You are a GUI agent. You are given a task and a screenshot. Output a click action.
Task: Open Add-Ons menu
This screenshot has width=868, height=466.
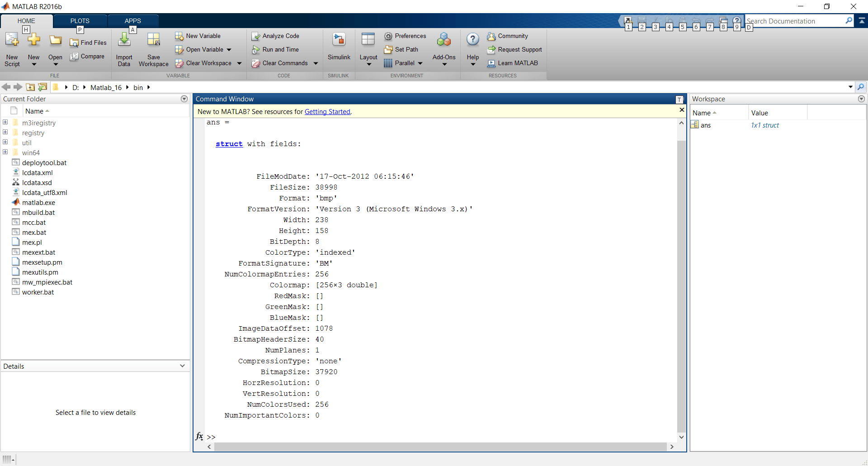(x=444, y=50)
